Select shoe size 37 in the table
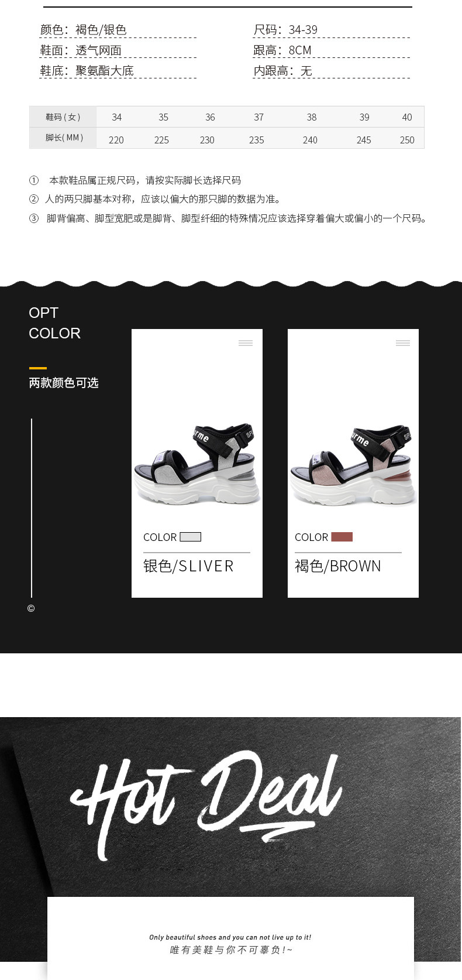The height and width of the screenshot is (980, 462). tap(258, 117)
